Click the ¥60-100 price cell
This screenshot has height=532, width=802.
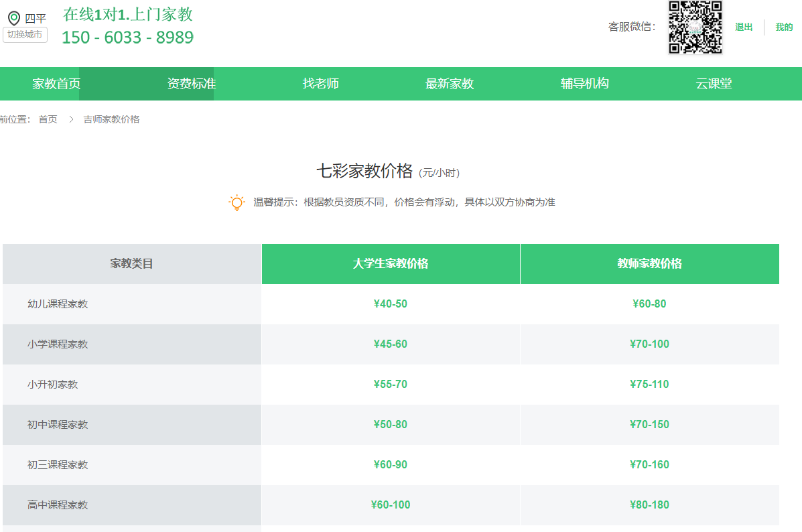coord(390,505)
